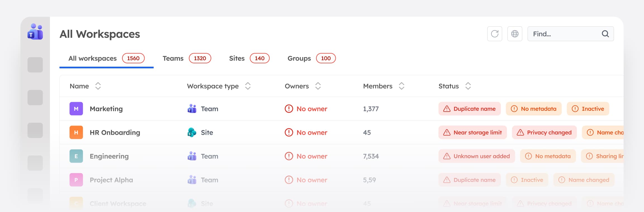This screenshot has width=644, height=212.
Task: Click the refresh icon button
Action: [495, 34]
